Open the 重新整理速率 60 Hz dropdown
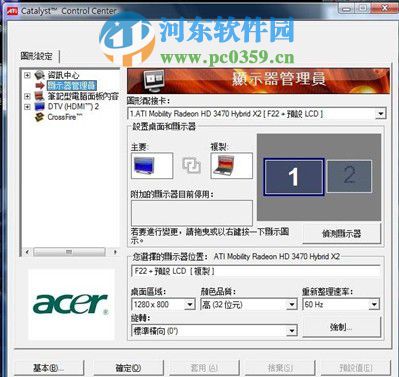The width and height of the screenshot is (399, 377). click(374, 304)
